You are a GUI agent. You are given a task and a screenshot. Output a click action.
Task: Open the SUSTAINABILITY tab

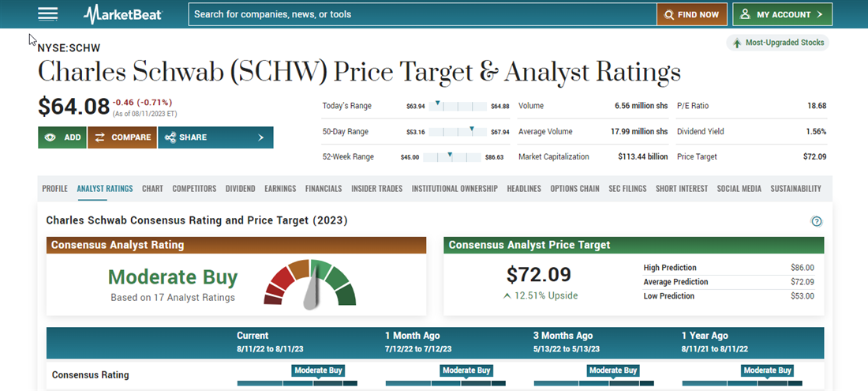[x=795, y=188]
